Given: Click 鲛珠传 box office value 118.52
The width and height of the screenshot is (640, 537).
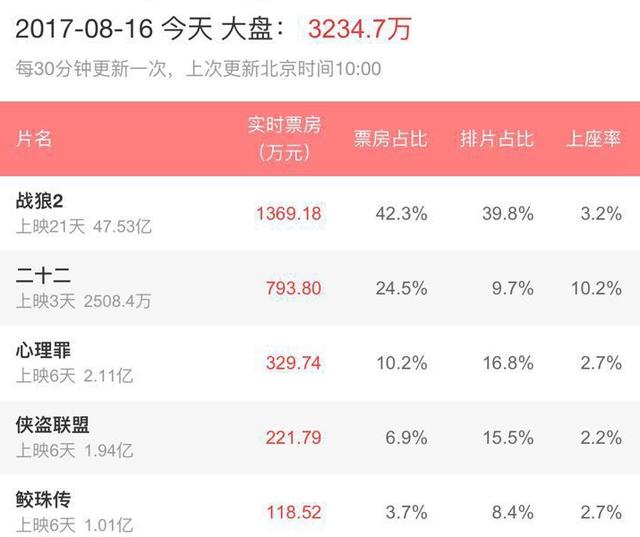Looking at the screenshot, I should coord(294,513).
